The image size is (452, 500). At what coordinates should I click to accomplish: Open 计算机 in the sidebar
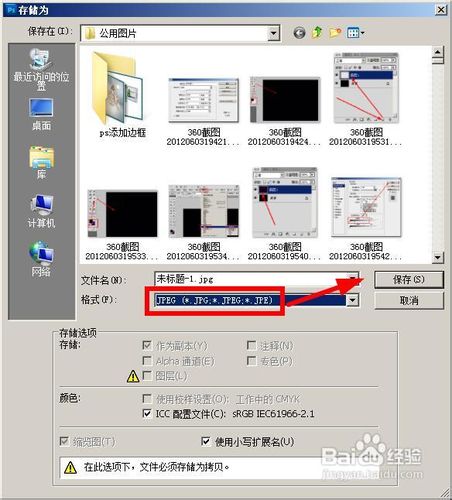coord(41,211)
